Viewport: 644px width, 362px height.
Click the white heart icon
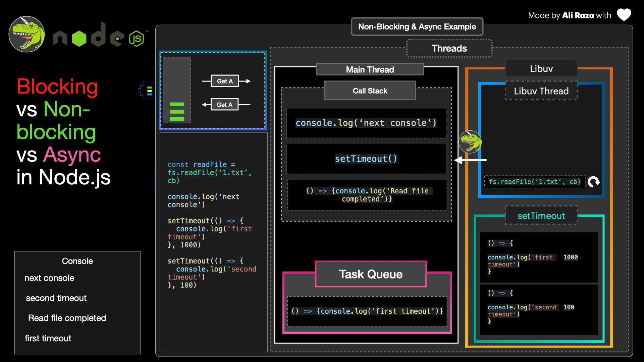pos(624,15)
